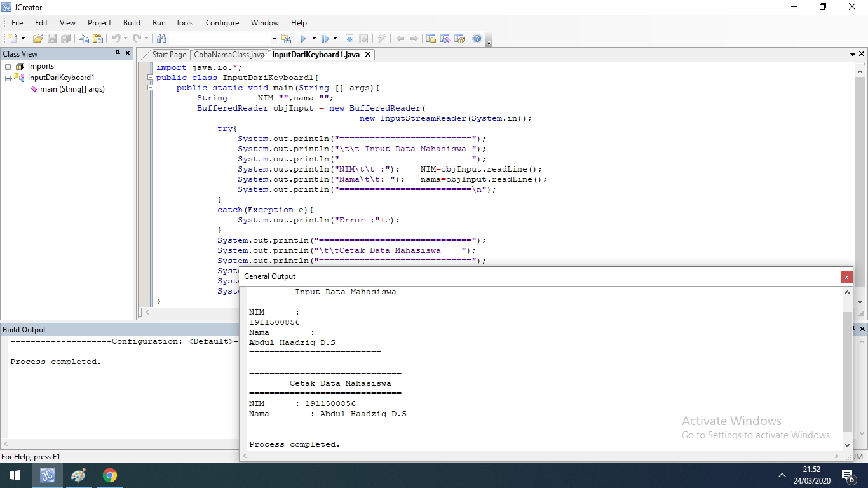868x488 pixels.
Task: Open JCreator Help with the question mark icon
Action: (476, 38)
